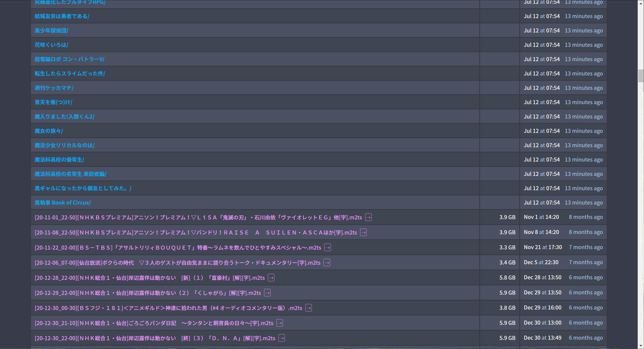Image resolution: width=644 pixels, height=349 pixels.
Task: Open the 花咲くいろは folder
Action: click(51, 45)
